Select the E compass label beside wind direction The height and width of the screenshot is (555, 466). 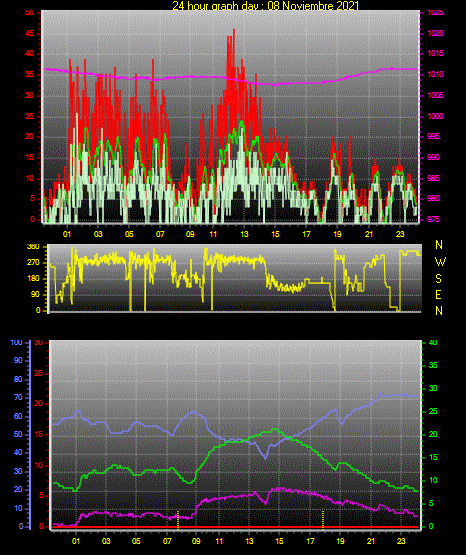point(438,294)
